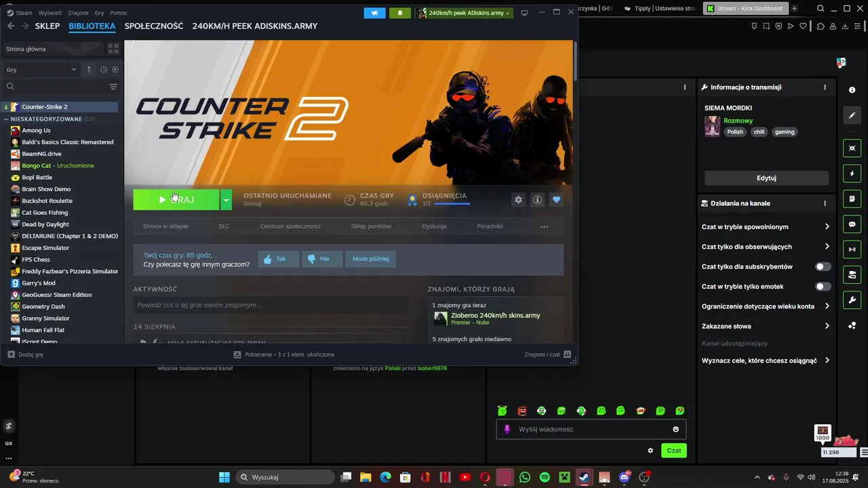Thumbs up 'Tak' recommend button
Image resolution: width=868 pixels, height=488 pixels.
click(278, 259)
